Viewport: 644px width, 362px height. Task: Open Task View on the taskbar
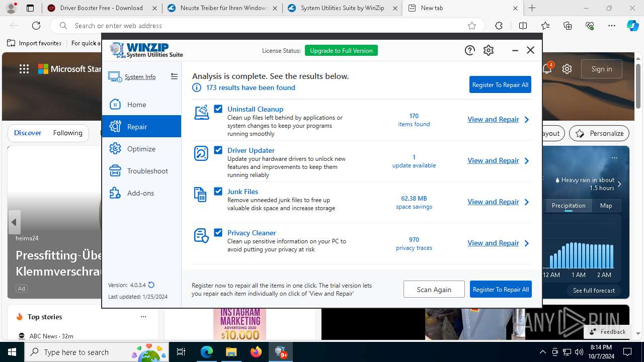(181, 352)
